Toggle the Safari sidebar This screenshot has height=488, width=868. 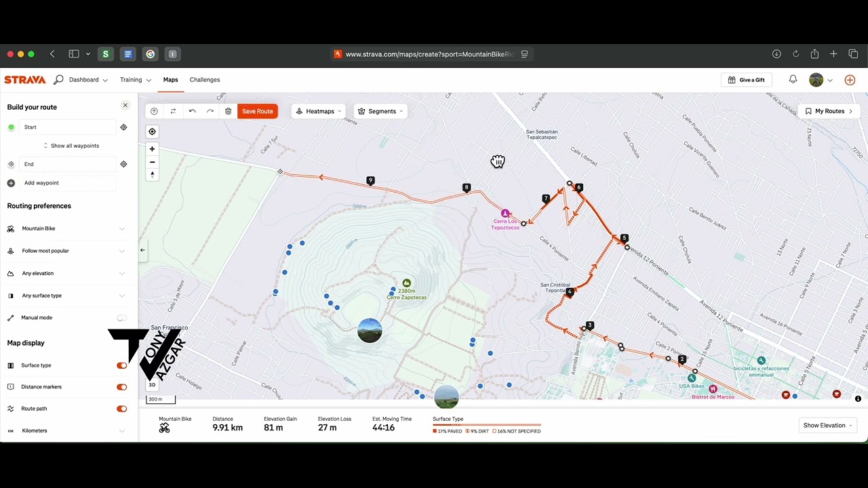point(74,54)
